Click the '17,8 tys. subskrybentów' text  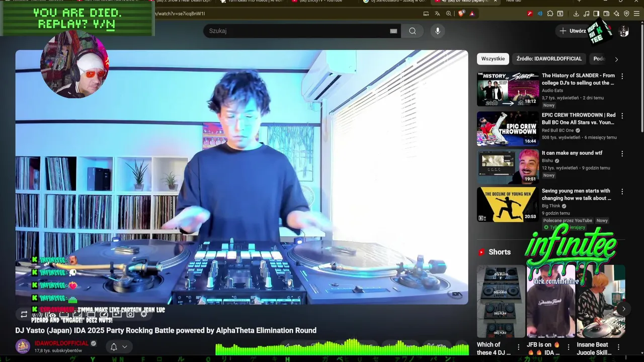58,350
